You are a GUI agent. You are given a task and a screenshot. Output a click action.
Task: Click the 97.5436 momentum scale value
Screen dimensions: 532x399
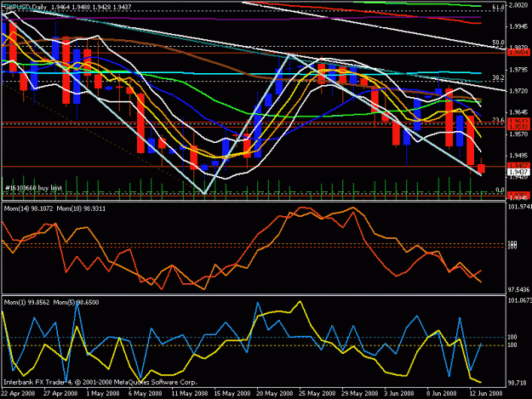pos(518,290)
